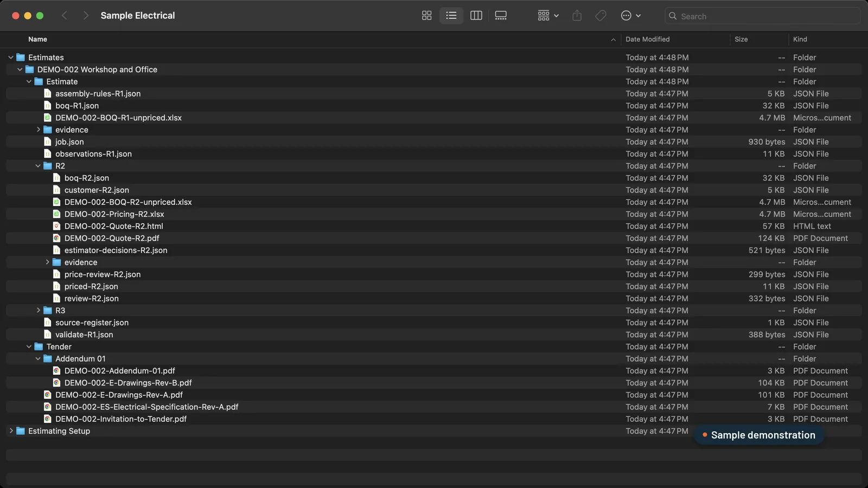
Task: Click into the Search field
Action: pos(762,16)
